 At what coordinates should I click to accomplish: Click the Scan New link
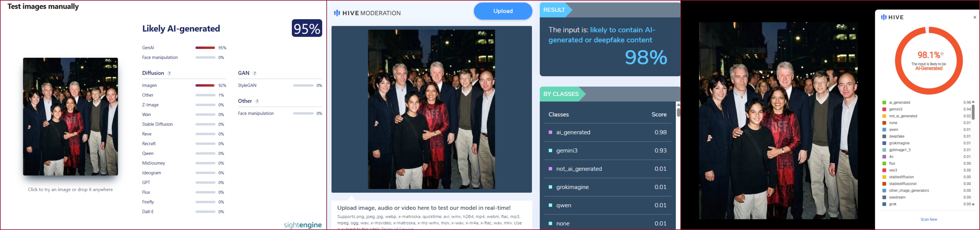[929, 220]
